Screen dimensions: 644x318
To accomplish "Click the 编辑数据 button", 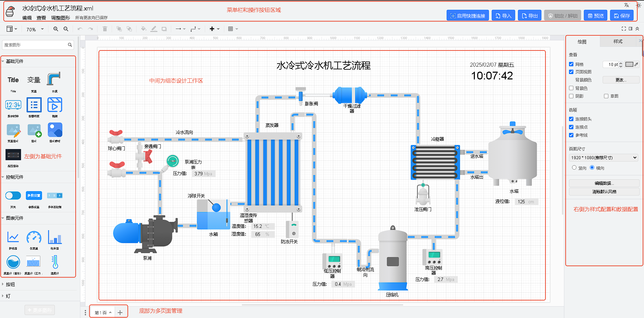I will click(604, 183).
